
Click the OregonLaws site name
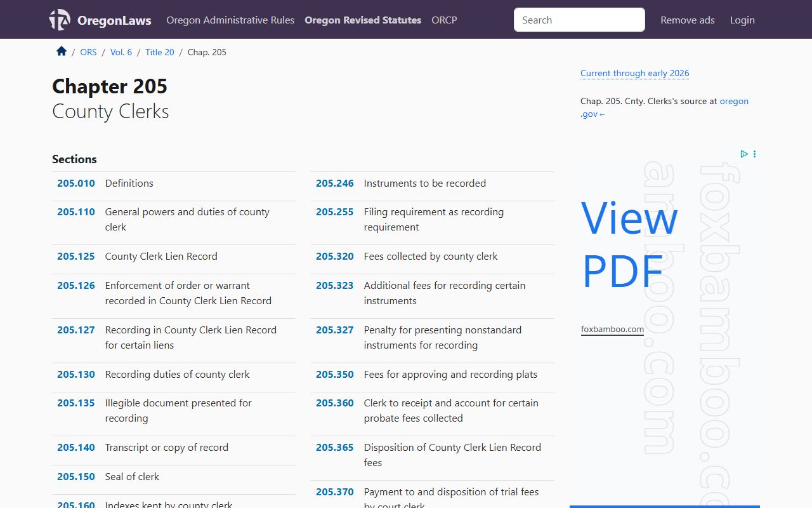click(x=114, y=20)
